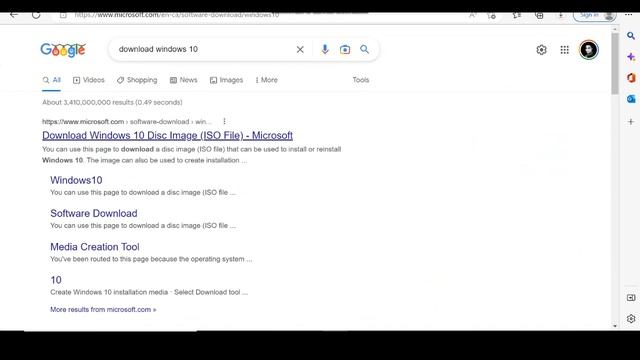
Task: Start voice search with microphone icon
Action: (325, 49)
